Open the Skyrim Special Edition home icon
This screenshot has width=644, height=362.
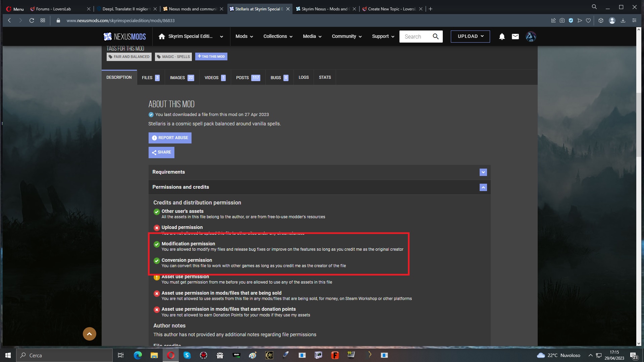point(162,37)
